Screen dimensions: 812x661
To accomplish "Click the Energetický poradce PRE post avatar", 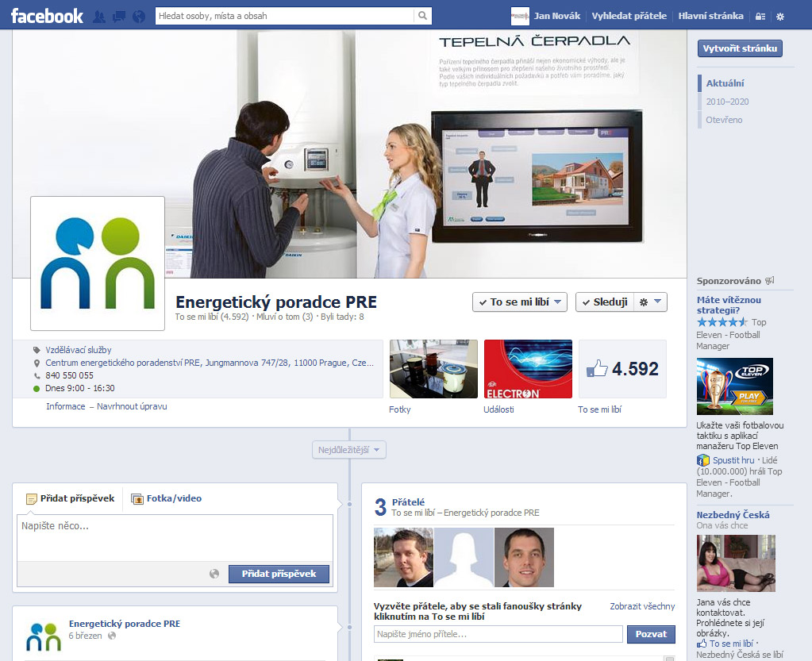I will 44,636.
